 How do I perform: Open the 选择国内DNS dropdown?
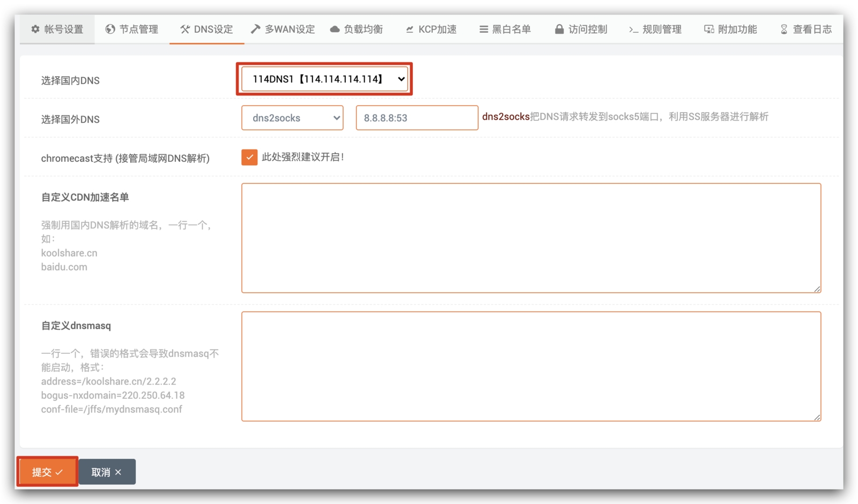pos(324,79)
